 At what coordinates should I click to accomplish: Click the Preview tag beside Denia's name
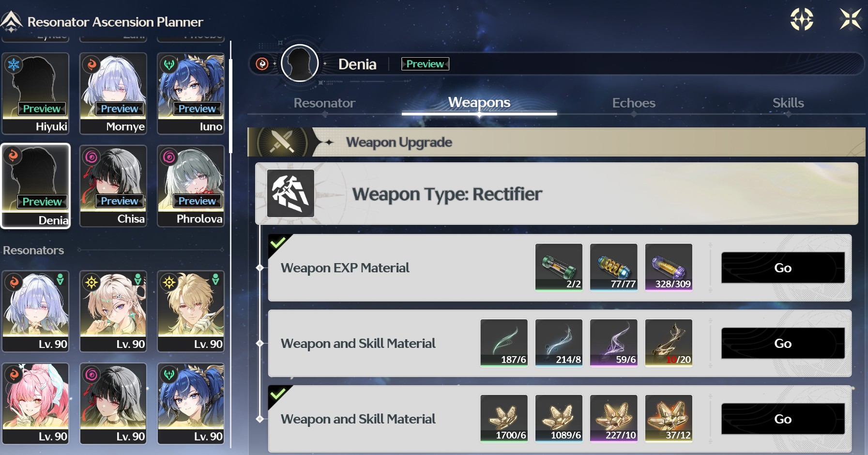pos(425,64)
